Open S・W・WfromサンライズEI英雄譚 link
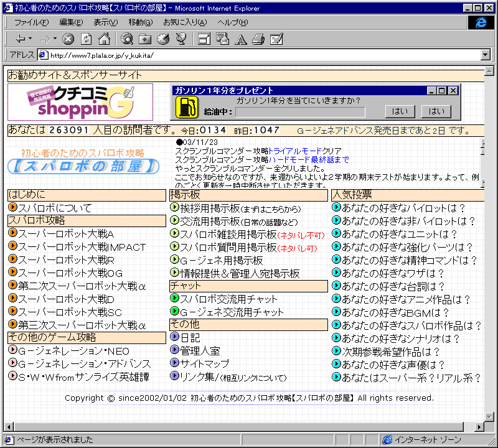 (83, 377)
